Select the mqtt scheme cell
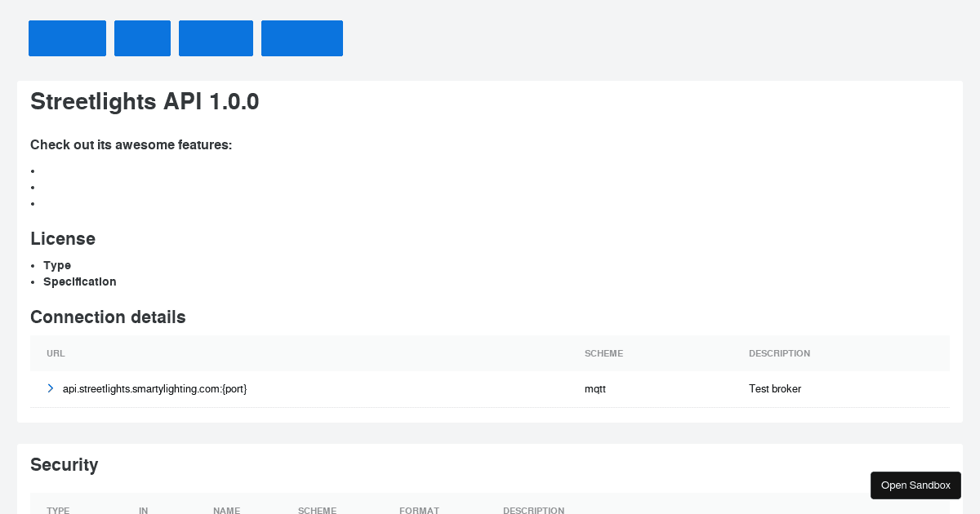 595,388
